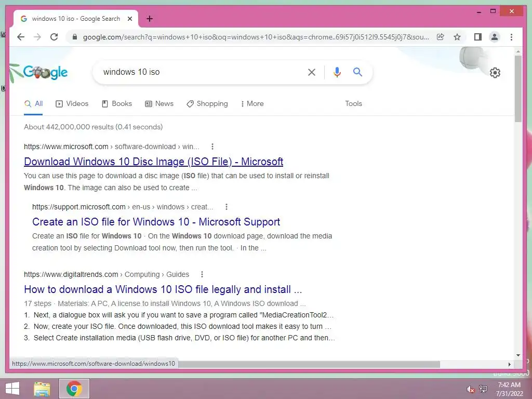The width and height of the screenshot is (532, 399).
Task: Click the Chrome taskbar icon
Action: pyautogui.click(x=74, y=389)
